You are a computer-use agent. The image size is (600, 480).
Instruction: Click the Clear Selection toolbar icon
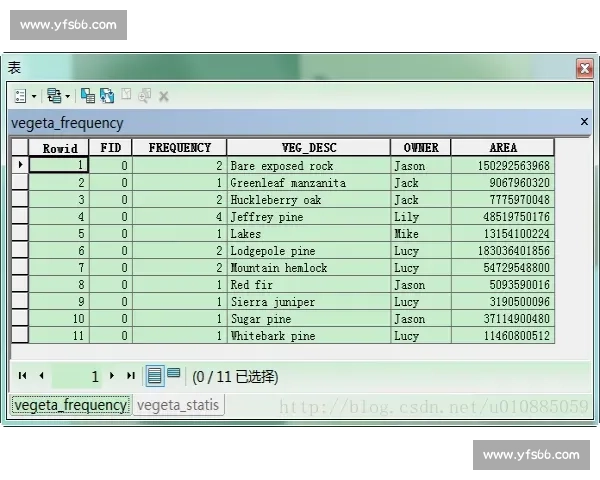point(126,96)
